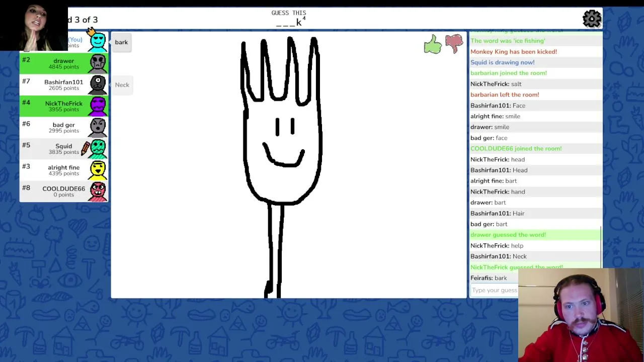This screenshot has width=644, height=362.
Task: Click the 'drawer' name in player list
Action: tap(63, 61)
